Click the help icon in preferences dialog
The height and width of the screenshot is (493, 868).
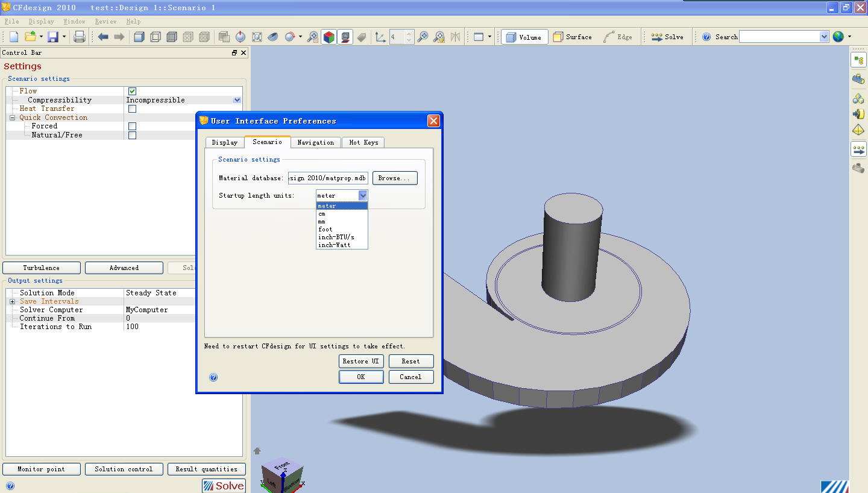click(x=213, y=377)
